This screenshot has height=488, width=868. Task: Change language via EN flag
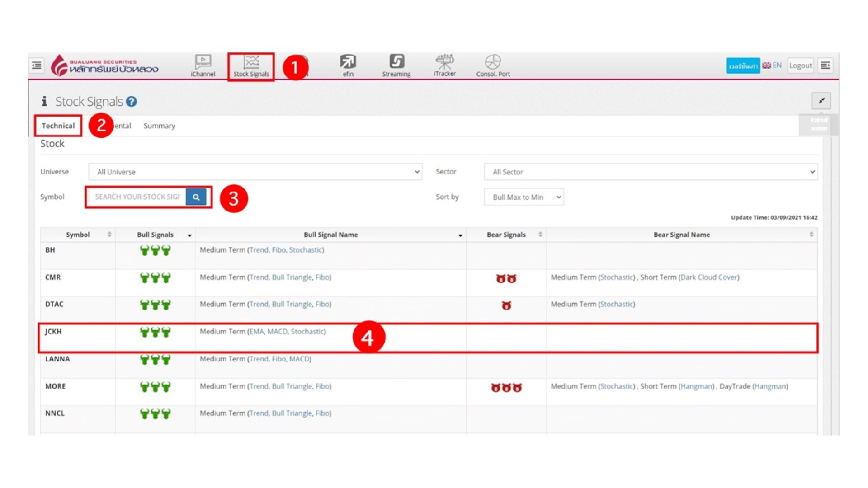(x=772, y=66)
